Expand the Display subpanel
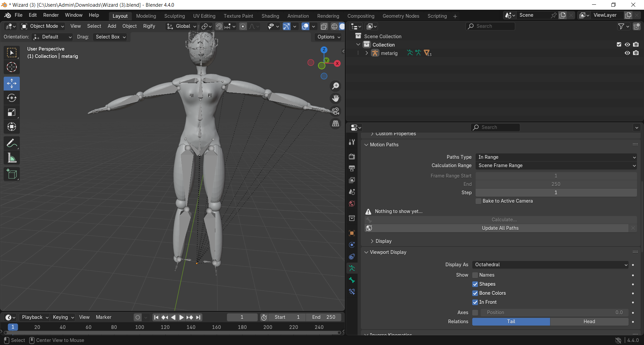 pyautogui.click(x=372, y=241)
